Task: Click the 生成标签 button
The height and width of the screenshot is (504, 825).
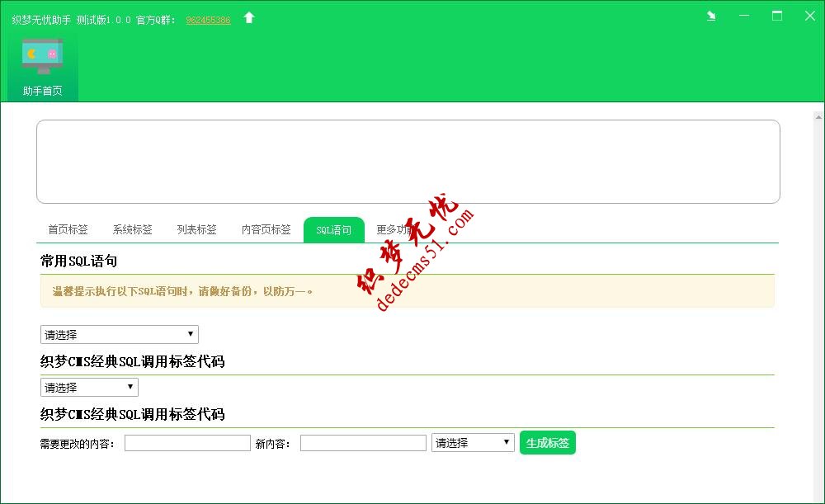Action: point(547,442)
